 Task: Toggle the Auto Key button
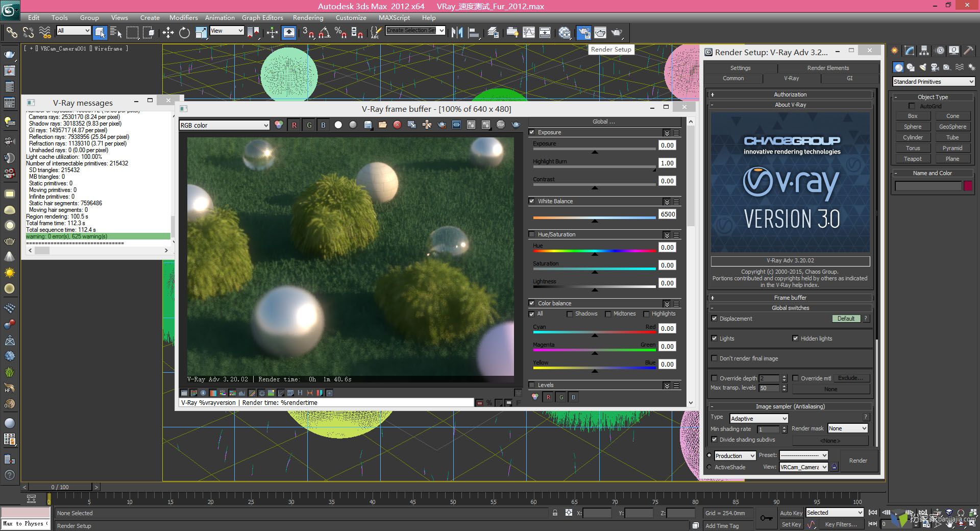(791, 513)
